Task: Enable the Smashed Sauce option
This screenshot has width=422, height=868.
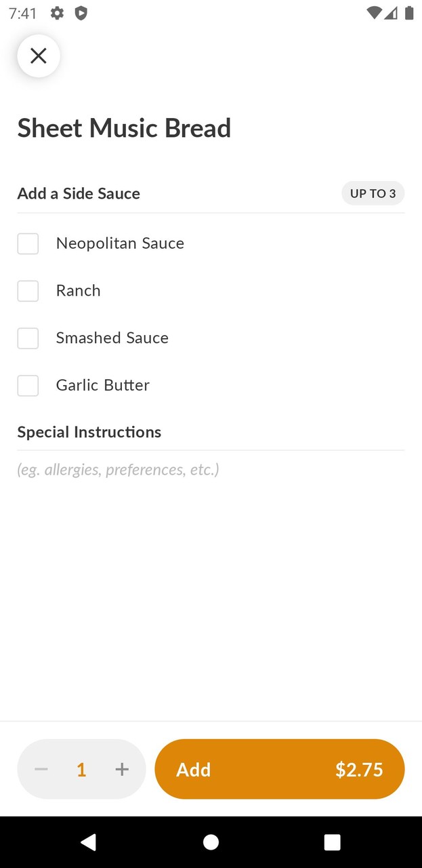Action: click(28, 338)
